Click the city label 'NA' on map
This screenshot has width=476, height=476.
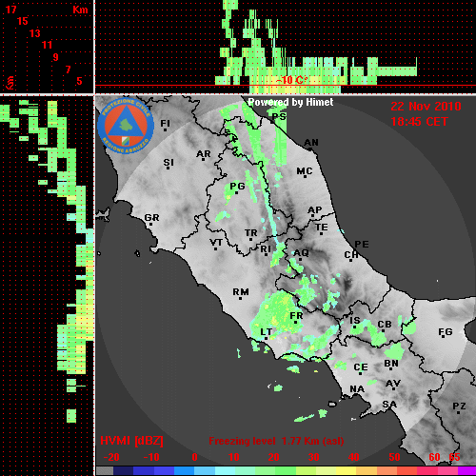click(x=357, y=389)
